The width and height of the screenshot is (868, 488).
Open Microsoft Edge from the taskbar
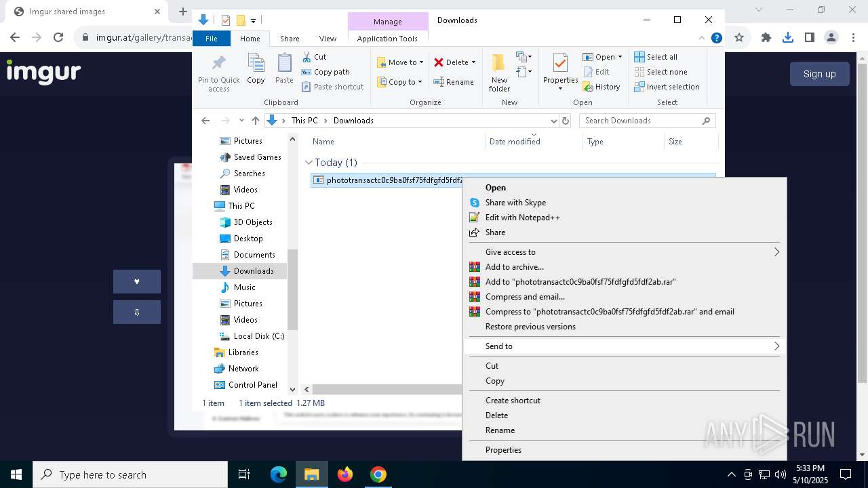279,474
